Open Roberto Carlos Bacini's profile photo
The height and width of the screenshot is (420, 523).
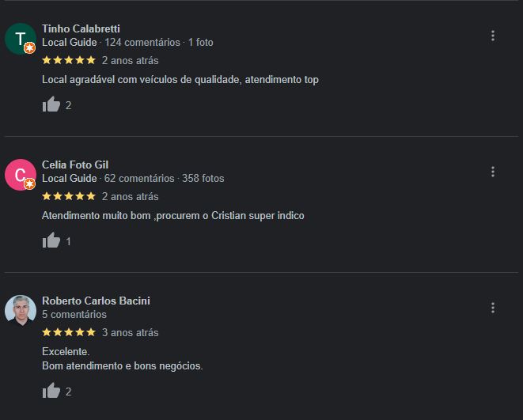tap(21, 311)
